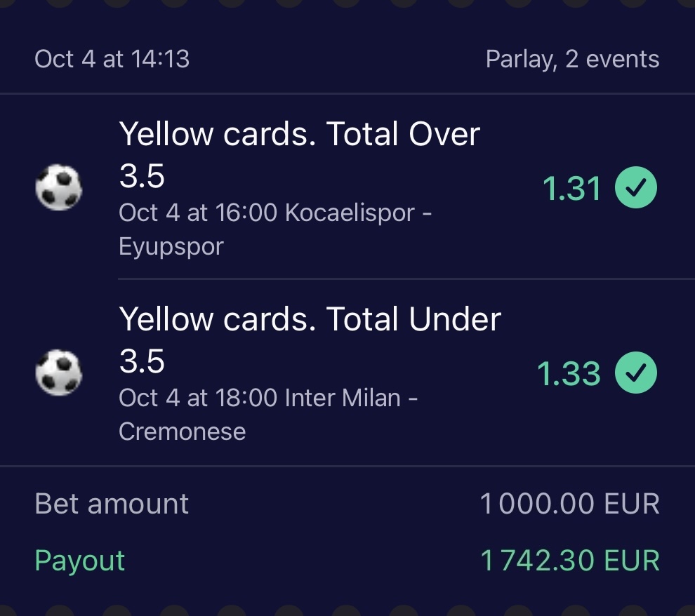Tap the Oct 4 at 14:13 bet timestamp
The image size is (695, 616).
click(x=112, y=59)
